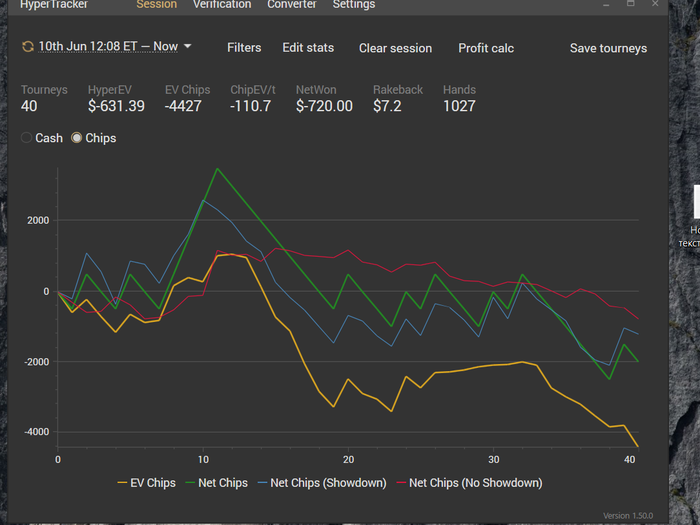Click the green Net Chips peak point
Viewport: 700px width, 525px height.
[217, 169]
